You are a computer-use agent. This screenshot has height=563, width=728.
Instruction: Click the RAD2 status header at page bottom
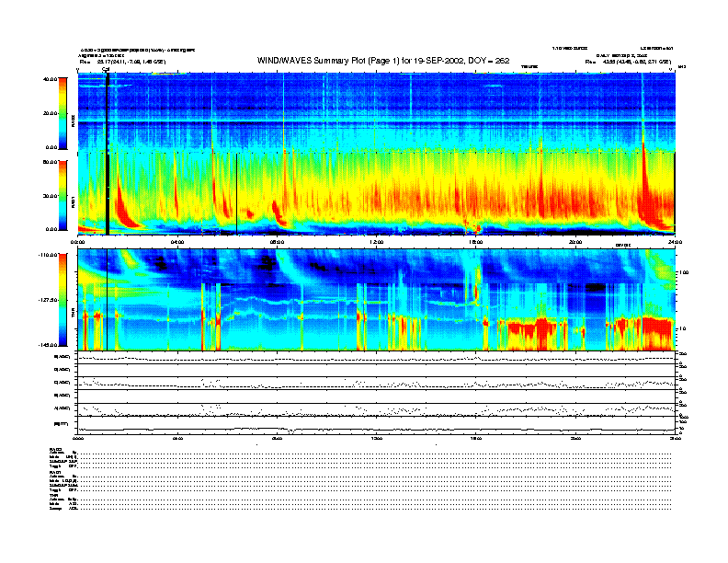[55, 449]
